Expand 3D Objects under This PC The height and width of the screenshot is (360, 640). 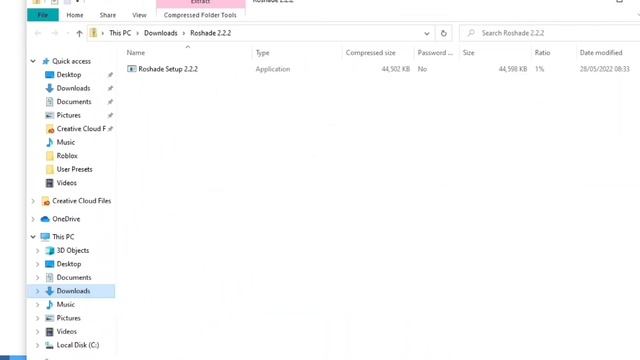(x=38, y=251)
